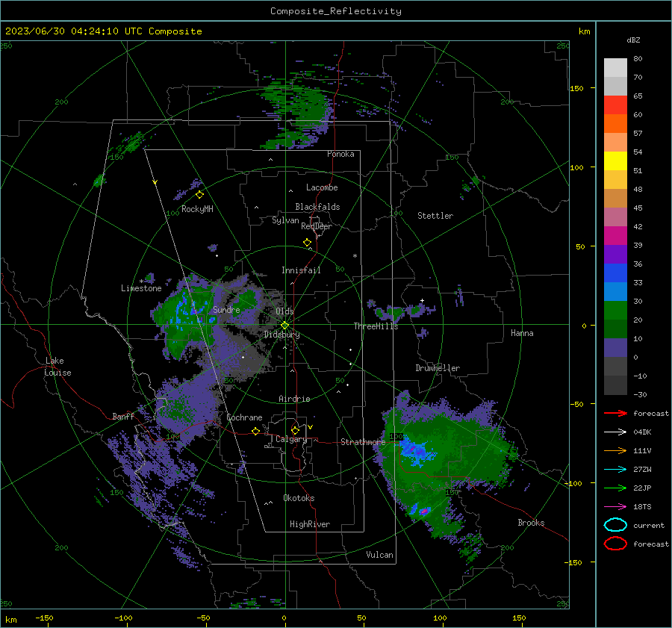The image size is (672, 628).
Task: Click the Sundre label
Action: point(226,309)
